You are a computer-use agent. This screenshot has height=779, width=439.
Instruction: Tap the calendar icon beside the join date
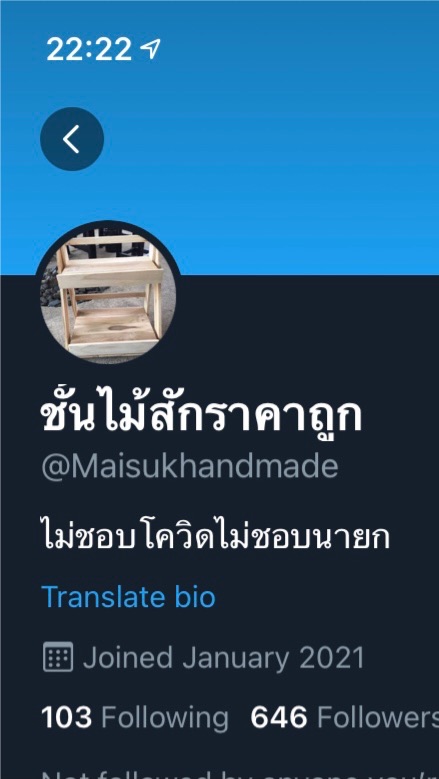click(x=58, y=657)
